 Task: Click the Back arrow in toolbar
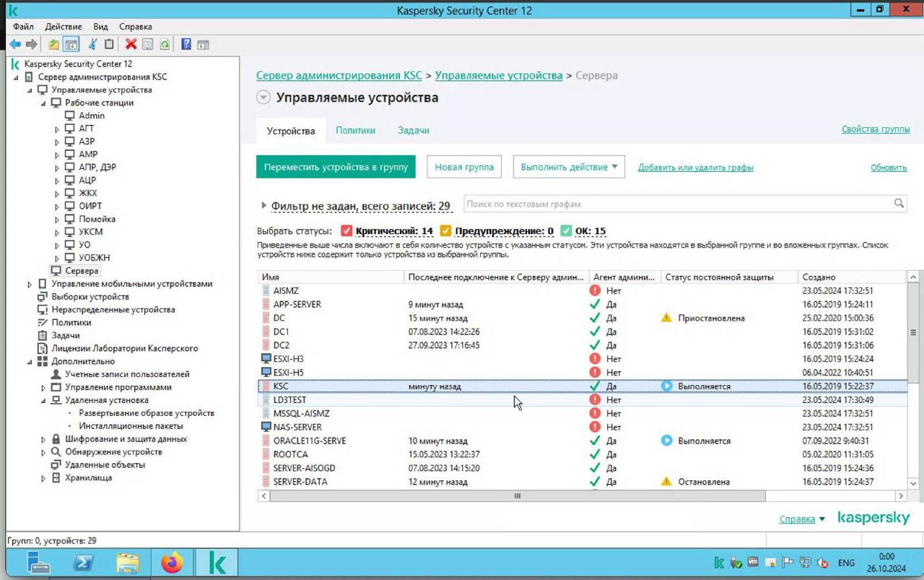(x=15, y=45)
